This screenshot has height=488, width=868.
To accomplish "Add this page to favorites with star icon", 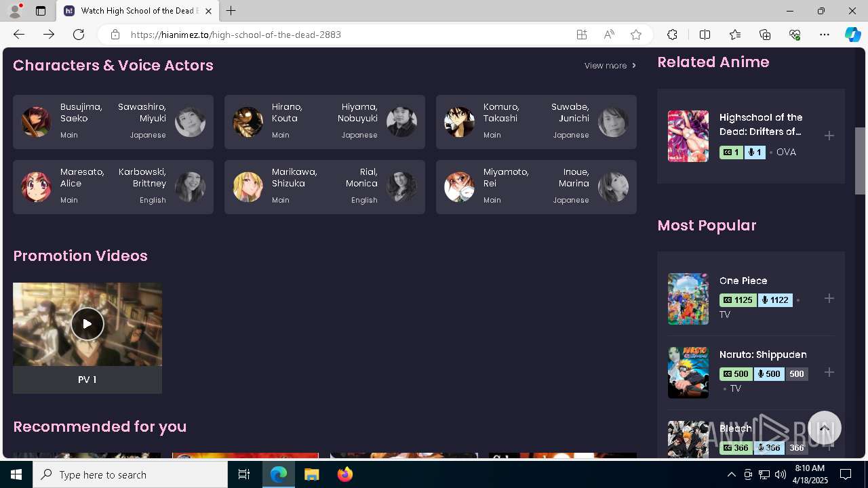I will (x=636, y=35).
